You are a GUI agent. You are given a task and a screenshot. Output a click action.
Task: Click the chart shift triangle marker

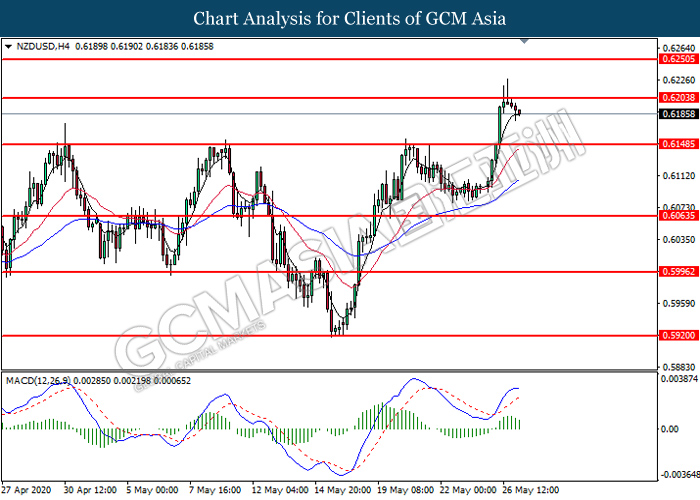(525, 41)
